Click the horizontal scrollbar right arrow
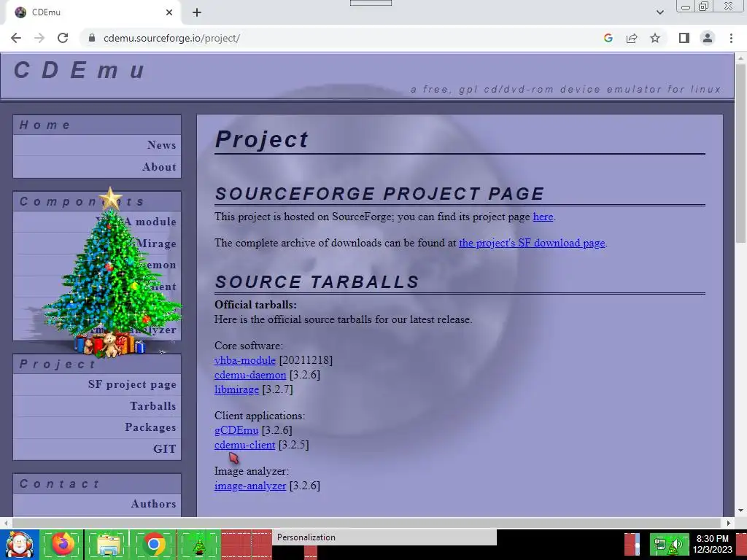747x560 pixels. [729, 523]
